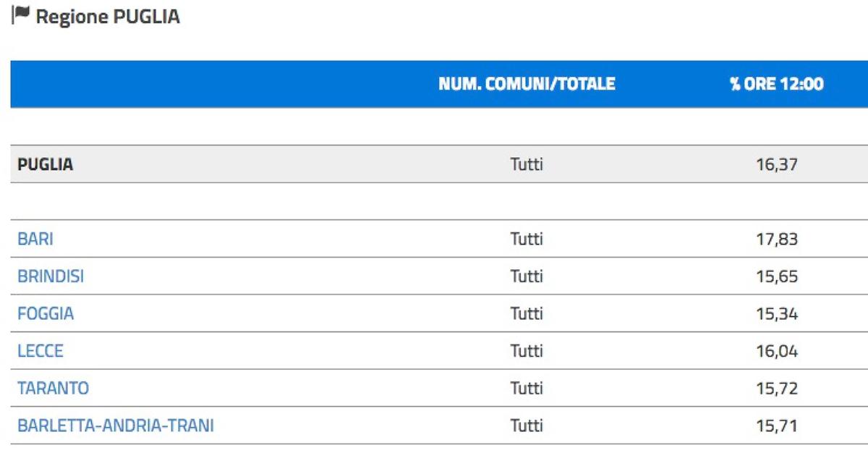Click the NUM. COMUNI/TOTALE column header
The width and height of the screenshot is (868, 456).
527,84
